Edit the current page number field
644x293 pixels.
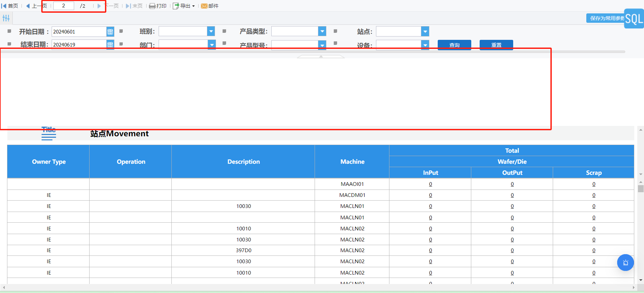pos(63,6)
